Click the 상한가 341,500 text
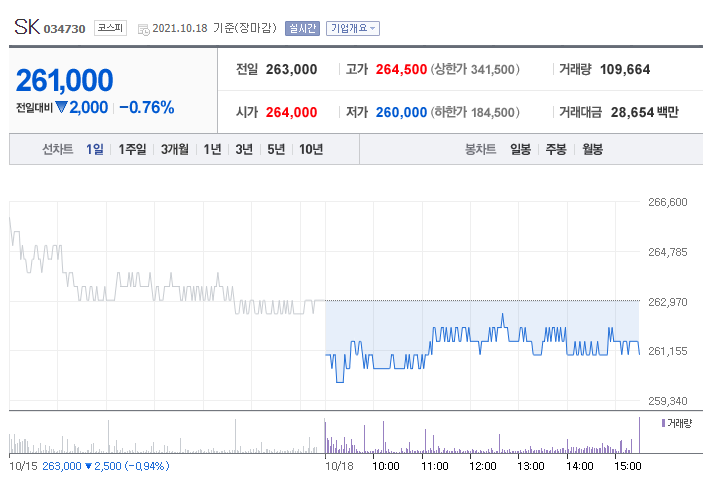Image resolution: width=703 pixels, height=483 pixels. [x=475, y=70]
